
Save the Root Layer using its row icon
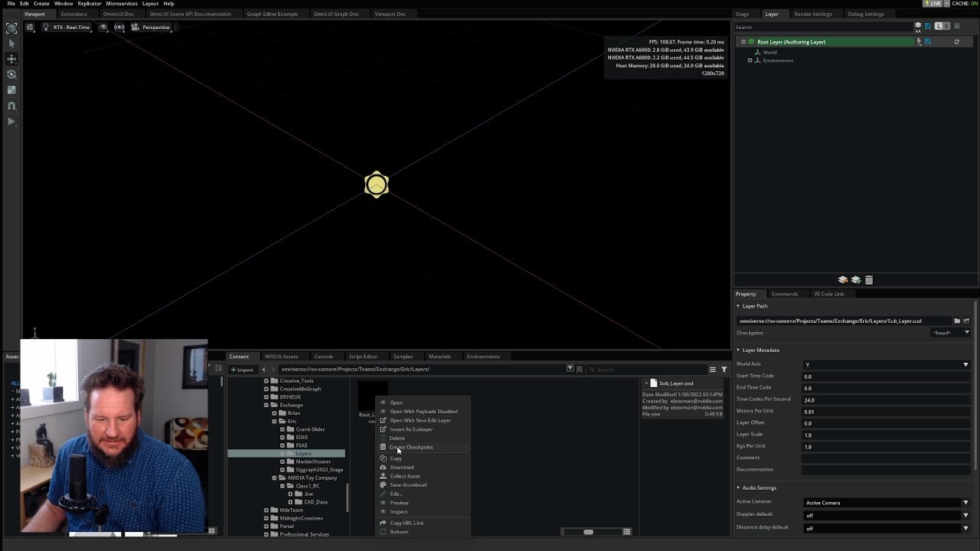click(928, 42)
